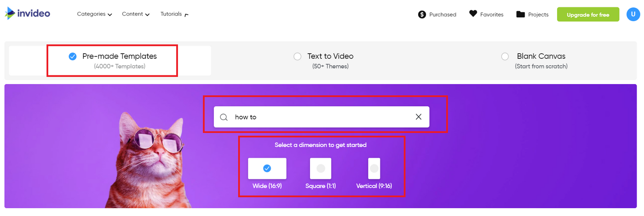Screen dimensions: 644x216
Task: Open Purchased via dollar icon
Action: (x=422, y=14)
